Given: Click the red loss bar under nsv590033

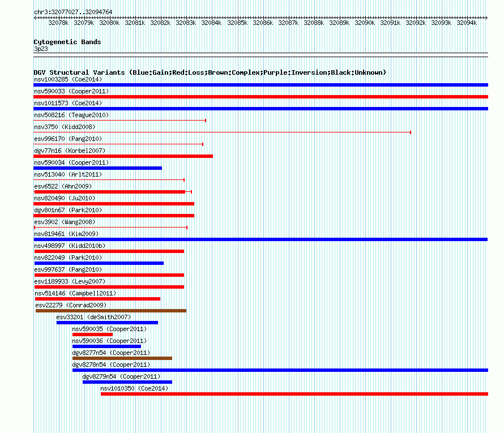Looking at the screenshot, I should pos(260,97).
